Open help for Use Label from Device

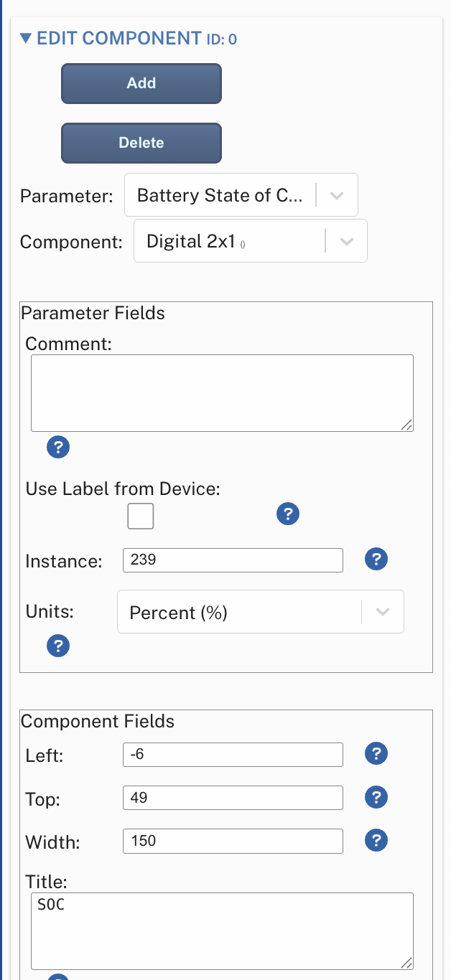(287, 514)
